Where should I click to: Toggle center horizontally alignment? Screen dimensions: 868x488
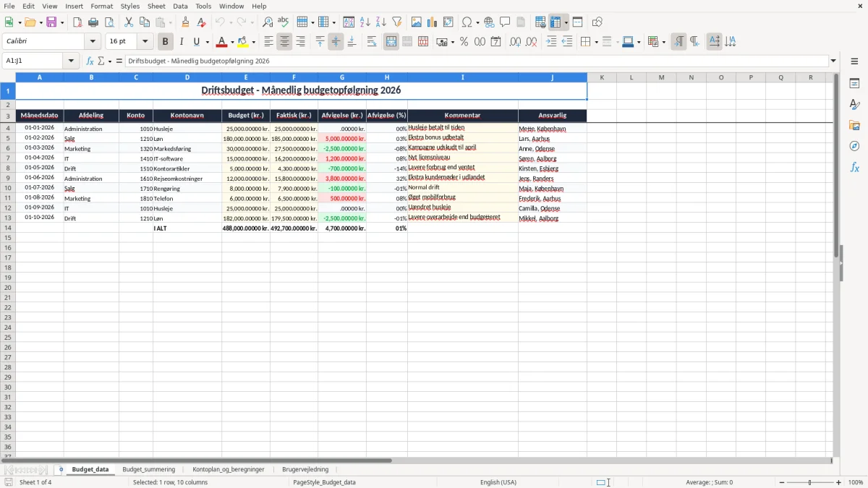pos(284,42)
